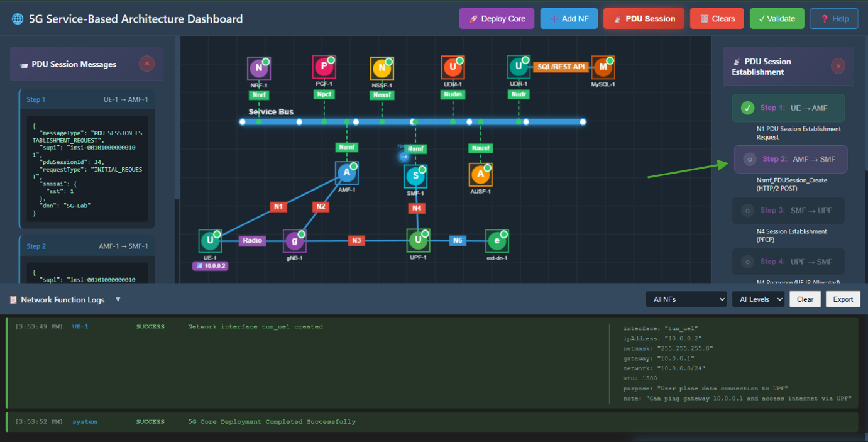
Task: Click the Validate button
Action: point(776,19)
